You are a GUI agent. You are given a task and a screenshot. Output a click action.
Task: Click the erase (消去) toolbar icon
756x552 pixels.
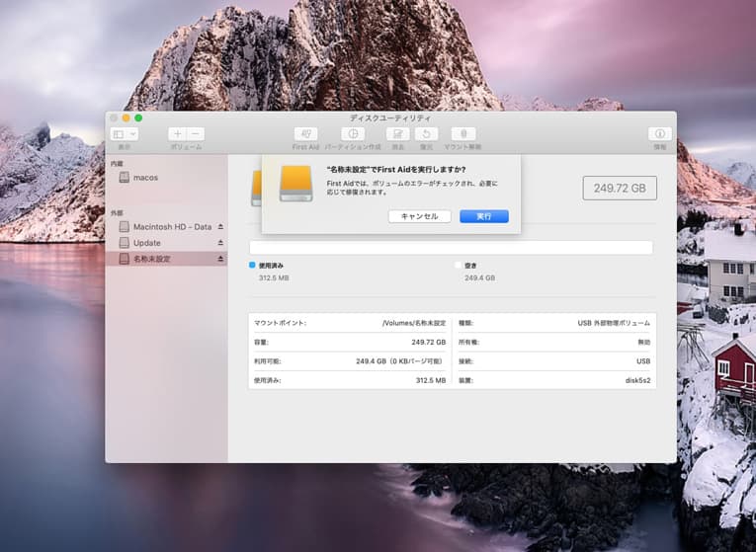tap(397, 134)
